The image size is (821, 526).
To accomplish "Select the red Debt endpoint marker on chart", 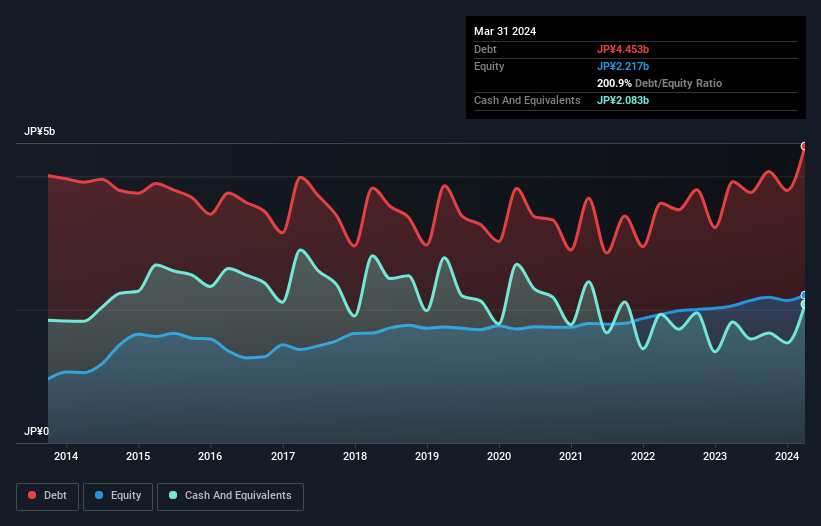I will point(804,146).
